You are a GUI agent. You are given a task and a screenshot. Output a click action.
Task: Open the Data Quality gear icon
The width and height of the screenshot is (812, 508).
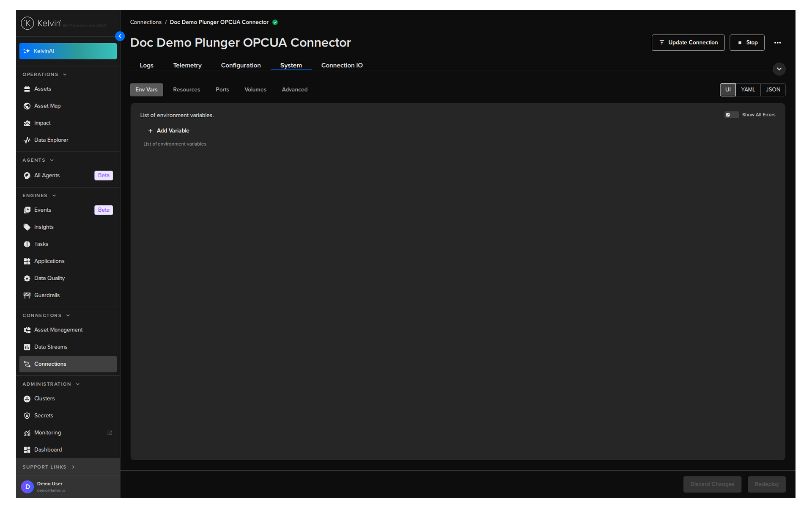[27, 279]
